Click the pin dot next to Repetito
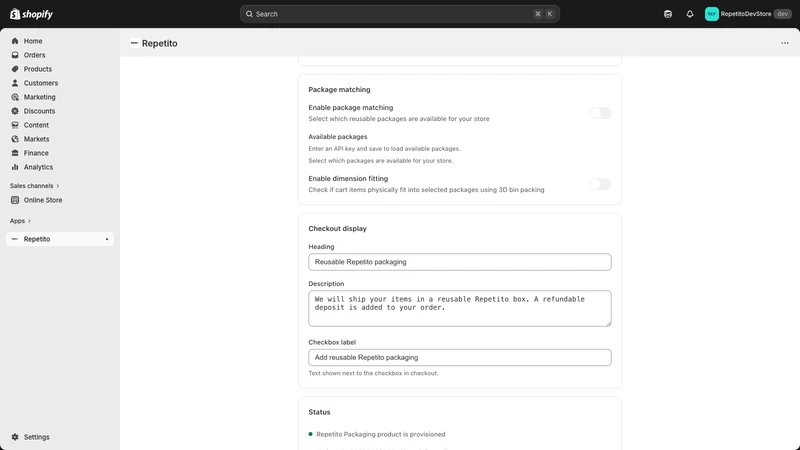 tap(107, 239)
